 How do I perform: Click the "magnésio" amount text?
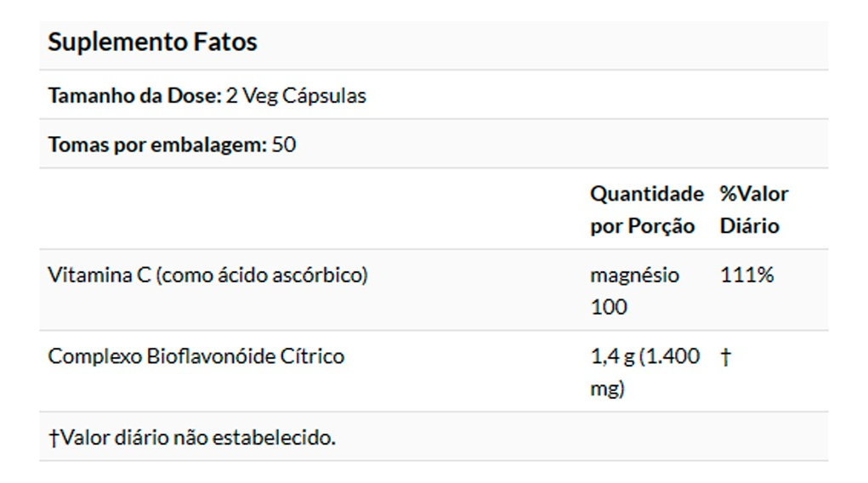point(634,276)
